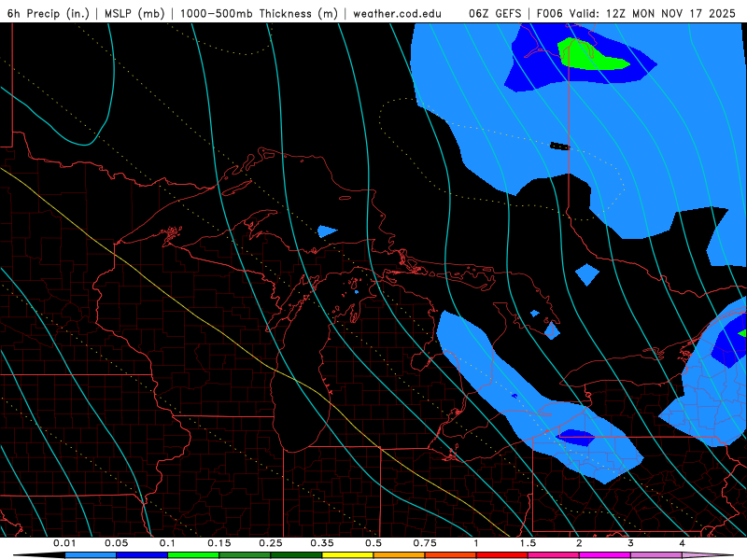Viewport: 747px width, 560px height.
Task: Select the "F006" forecast hour text
Action: (550, 13)
